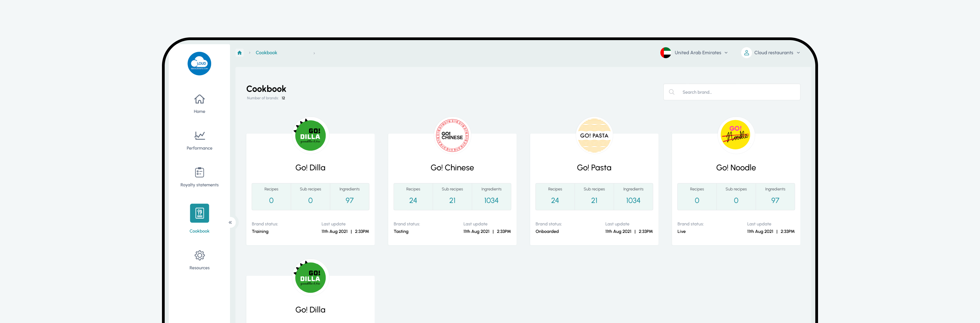The image size is (980, 323).
Task: Click the 2:33PM time on the Training card
Action: [362, 231]
